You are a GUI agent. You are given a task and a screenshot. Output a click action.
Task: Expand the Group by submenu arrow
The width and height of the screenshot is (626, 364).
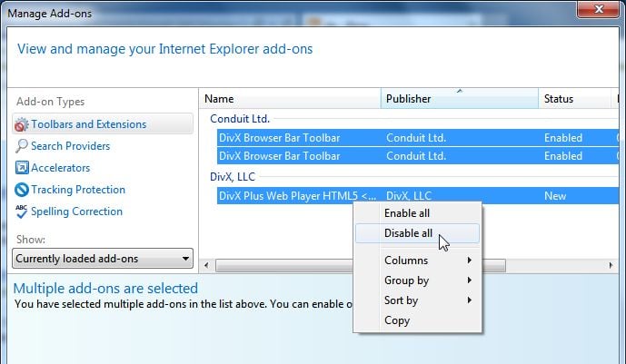pos(470,280)
